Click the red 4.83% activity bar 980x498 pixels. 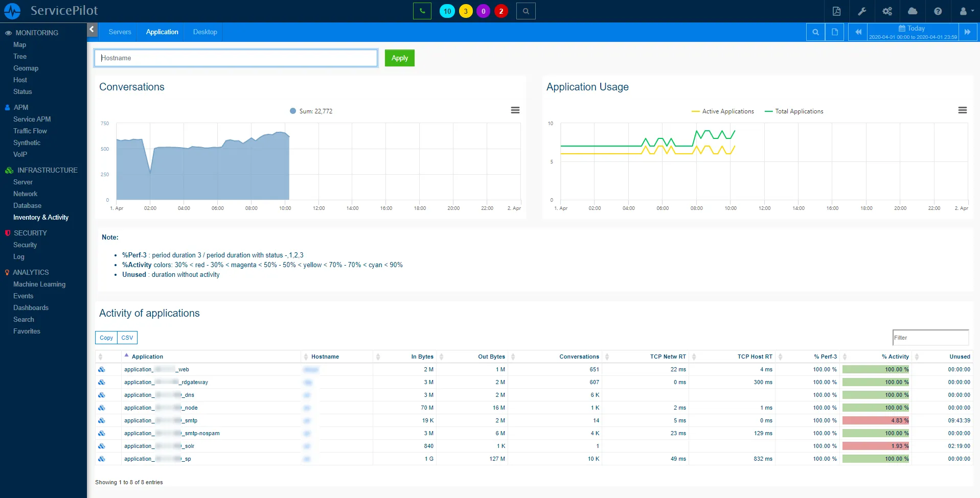point(875,420)
